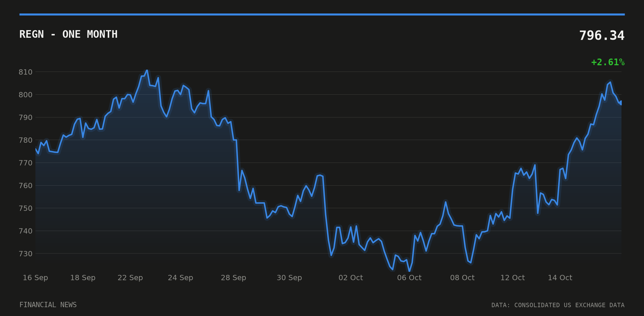Image resolution: width=644 pixels, height=316 pixels.
Task: Click the 730 y-axis label
Action: coord(25,254)
